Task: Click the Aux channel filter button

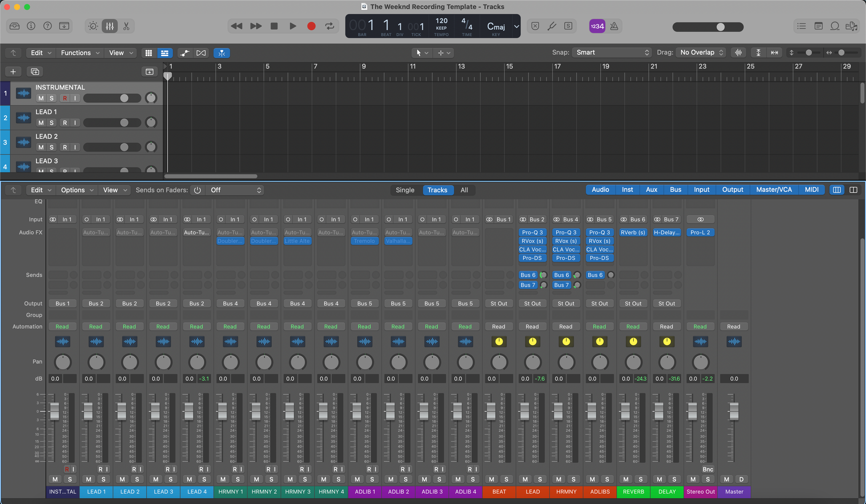Action: pos(651,190)
